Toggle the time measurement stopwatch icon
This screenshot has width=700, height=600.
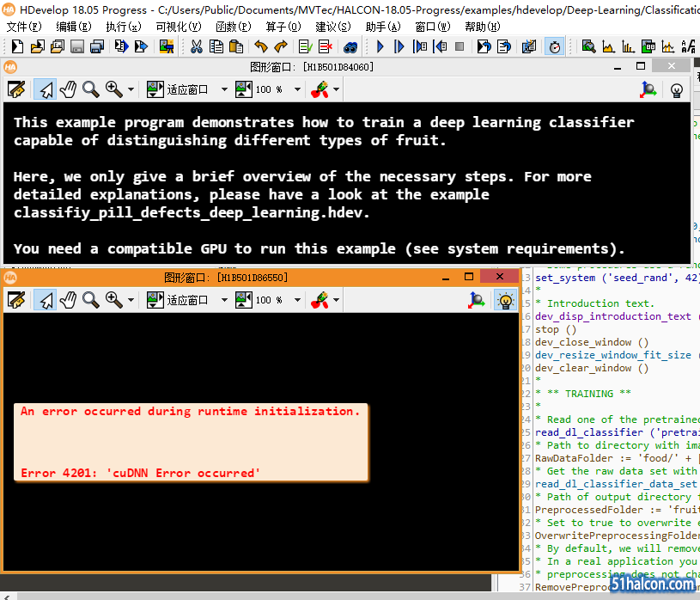[x=554, y=46]
